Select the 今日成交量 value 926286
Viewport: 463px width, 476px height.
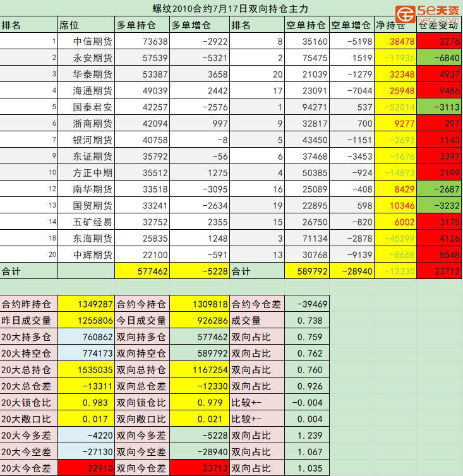point(200,321)
